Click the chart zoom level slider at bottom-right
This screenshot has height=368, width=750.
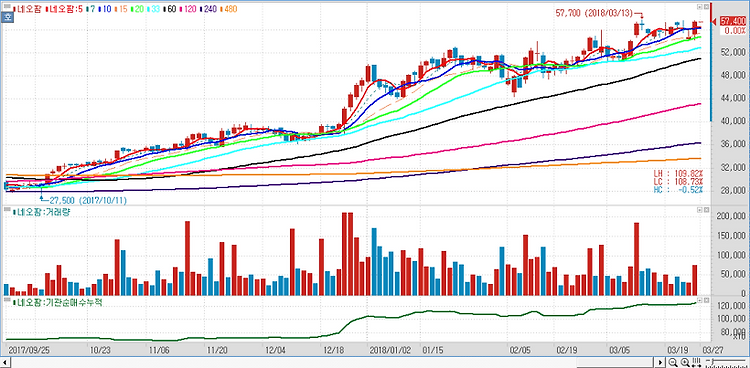point(726,363)
